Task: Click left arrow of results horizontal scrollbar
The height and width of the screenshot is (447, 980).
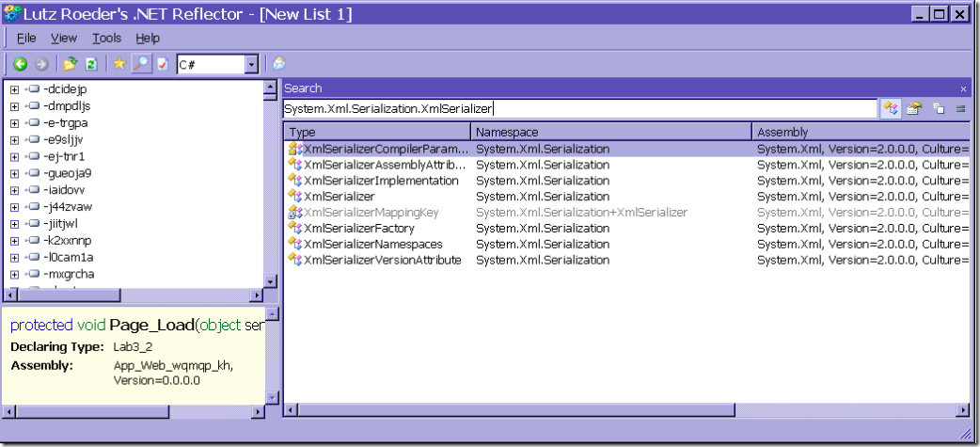Action: coord(291,410)
